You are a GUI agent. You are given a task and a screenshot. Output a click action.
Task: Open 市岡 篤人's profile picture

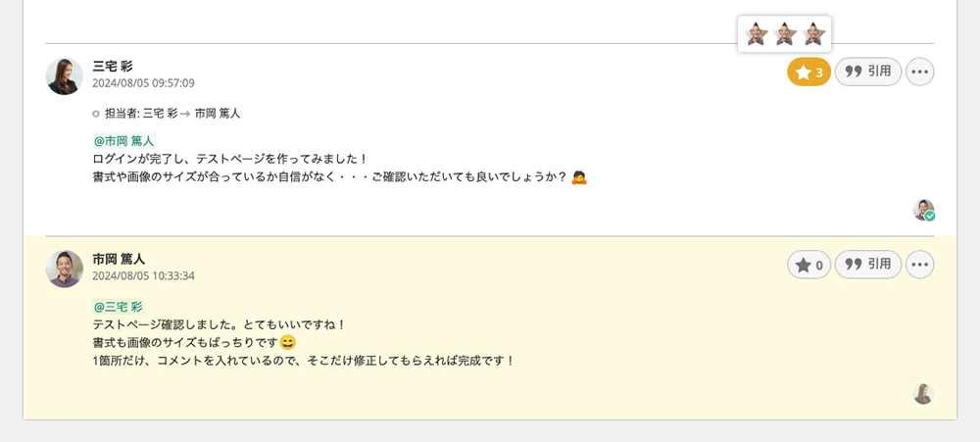pyautogui.click(x=65, y=269)
